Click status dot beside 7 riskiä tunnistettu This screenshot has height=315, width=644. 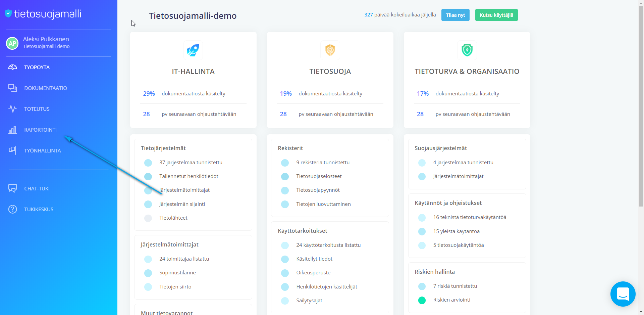pyautogui.click(x=422, y=286)
